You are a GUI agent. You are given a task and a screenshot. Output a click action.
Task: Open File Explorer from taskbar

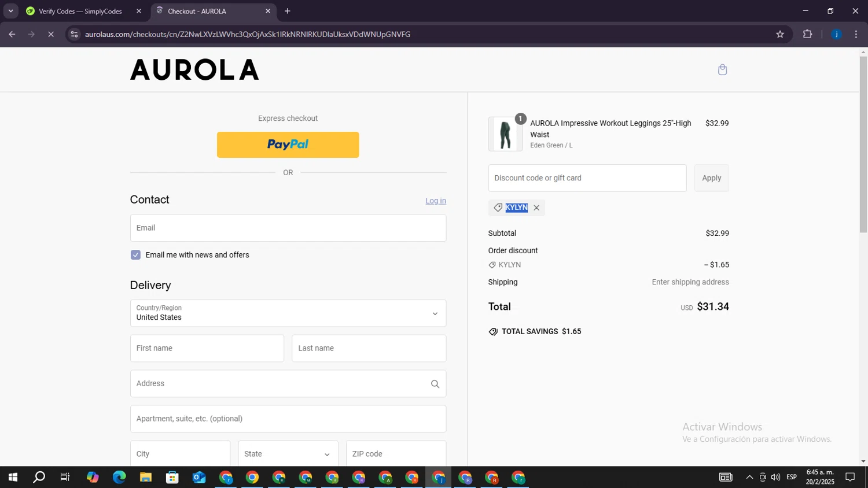pyautogui.click(x=146, y=477)
